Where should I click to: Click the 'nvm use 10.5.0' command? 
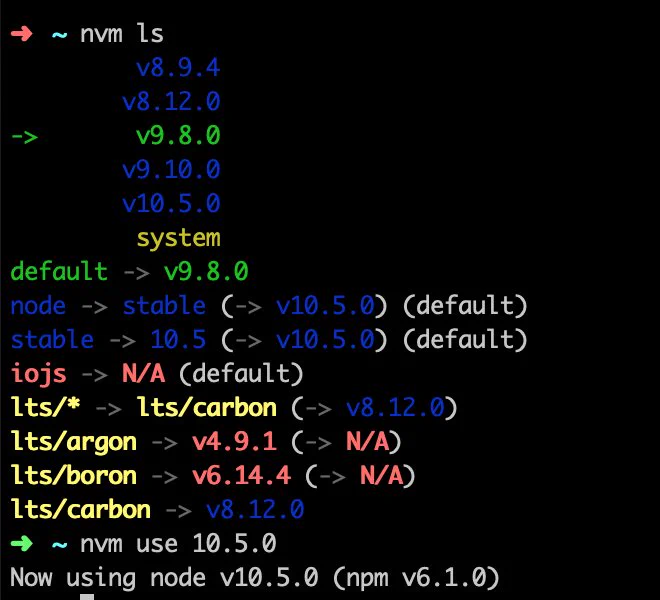(x=178, y=544)
